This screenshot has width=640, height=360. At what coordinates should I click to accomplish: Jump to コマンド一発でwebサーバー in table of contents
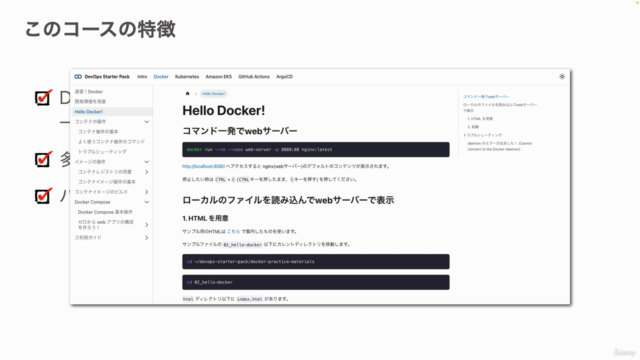[x=486, y=97]
